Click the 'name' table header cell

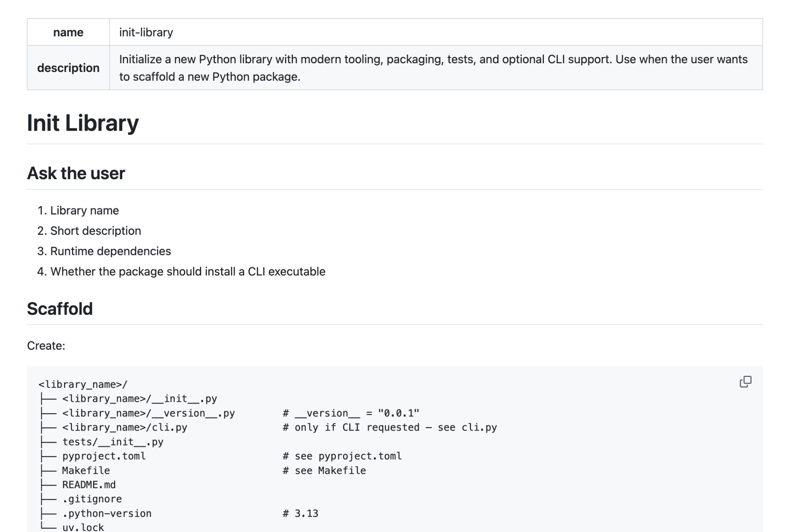tap(68, 32)
